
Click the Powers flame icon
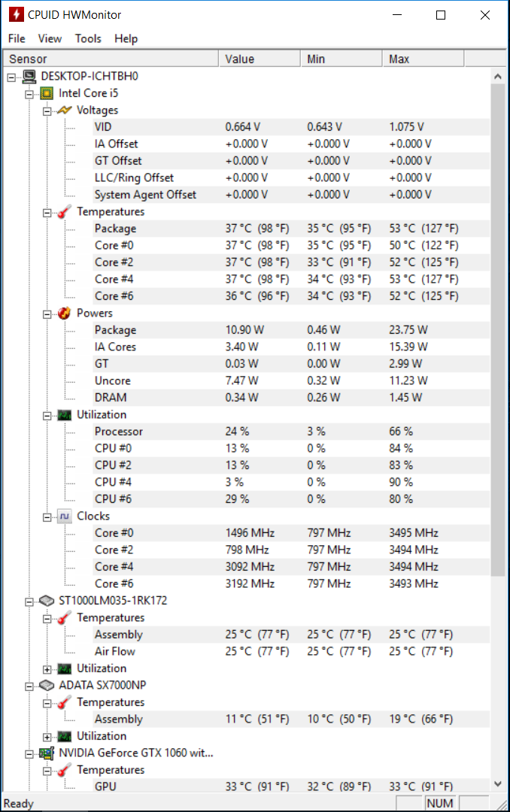[x=64, y=313]
